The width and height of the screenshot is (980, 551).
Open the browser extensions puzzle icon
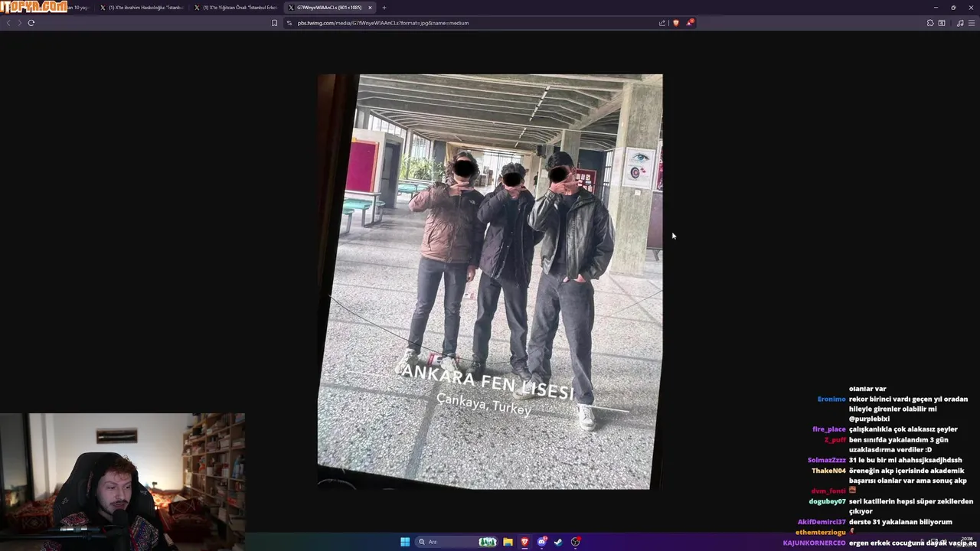[930, 23]
